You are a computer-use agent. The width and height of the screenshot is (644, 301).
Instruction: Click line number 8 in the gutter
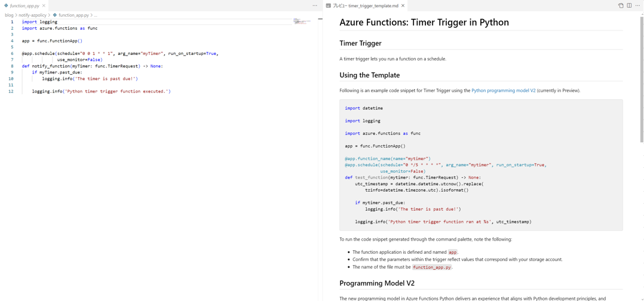[x=12, y=66]
